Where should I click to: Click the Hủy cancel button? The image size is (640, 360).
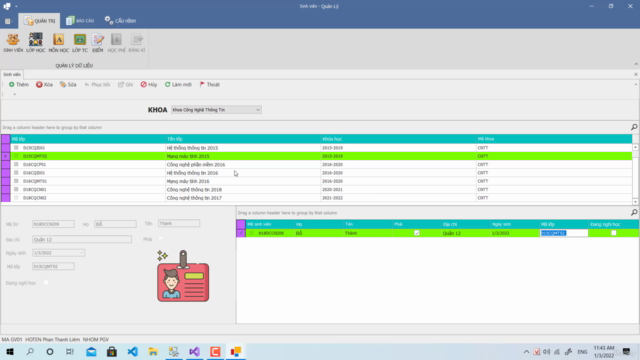[149, 84]
